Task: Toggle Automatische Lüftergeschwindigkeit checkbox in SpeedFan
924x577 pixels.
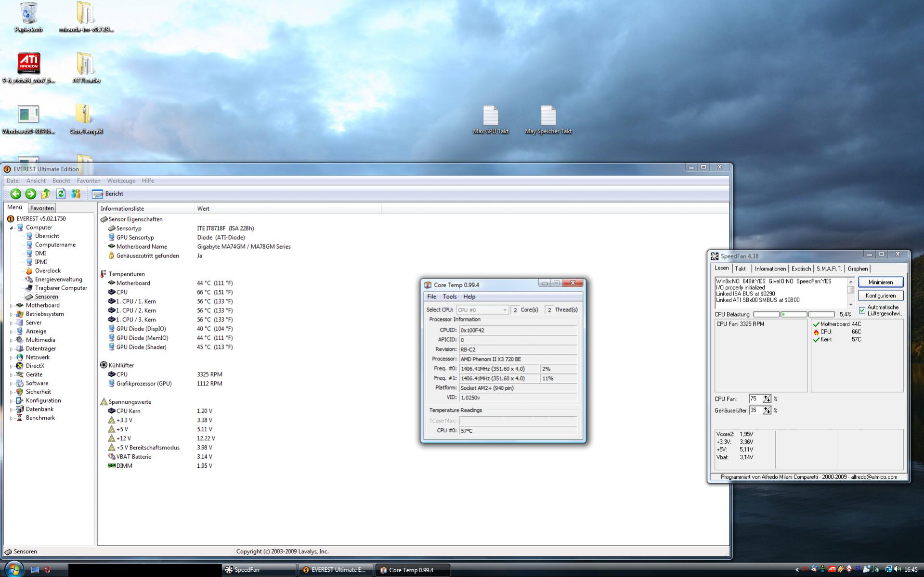Action: click(x=862, y=310)
